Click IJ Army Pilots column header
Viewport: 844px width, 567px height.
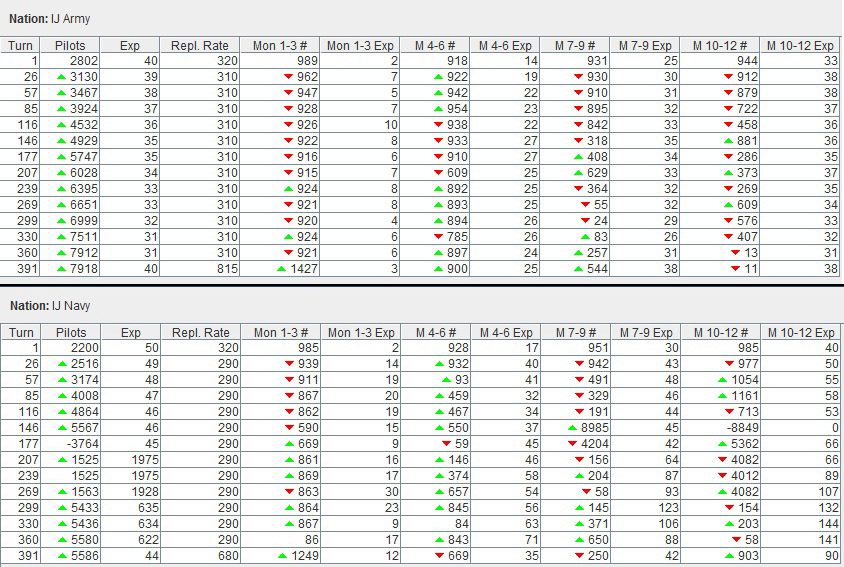(70, 45)
